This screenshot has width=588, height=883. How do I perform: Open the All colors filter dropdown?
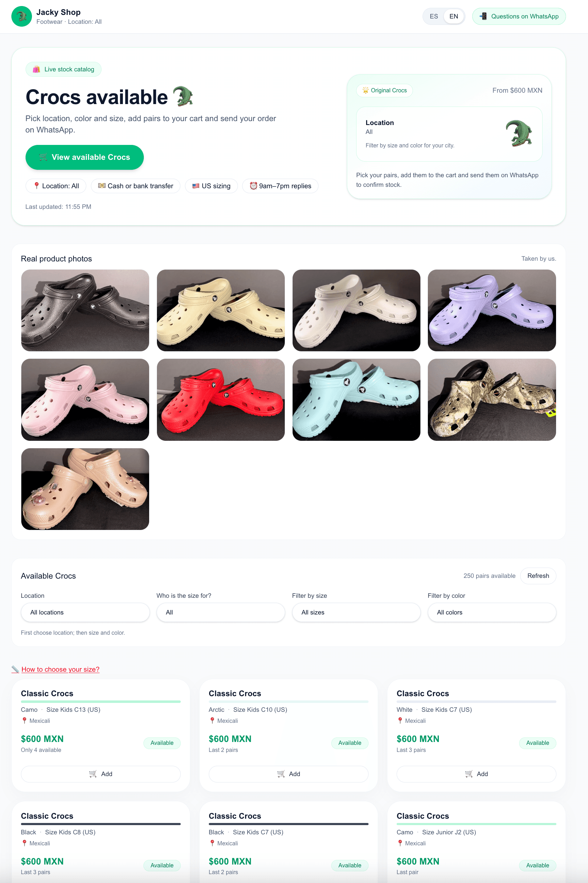[491, 612]
